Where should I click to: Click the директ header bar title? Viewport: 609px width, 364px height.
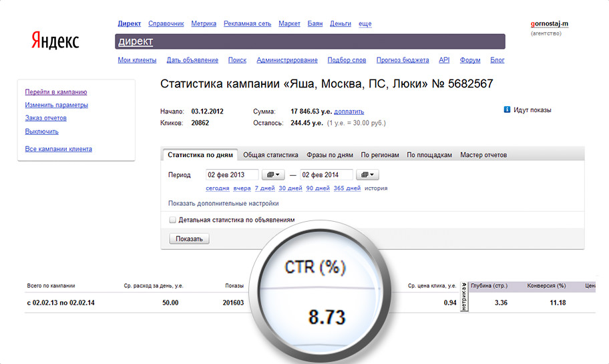136,41
